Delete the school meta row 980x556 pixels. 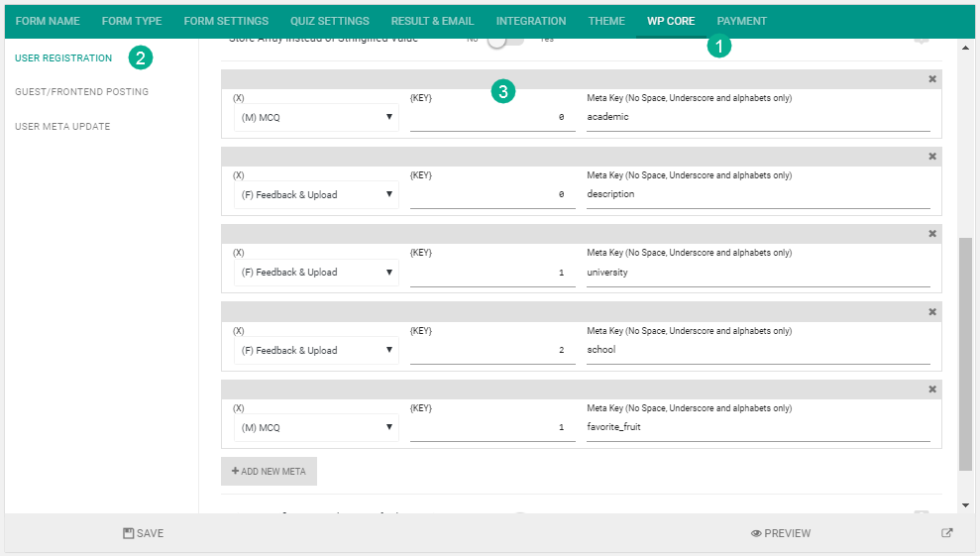[931, 312]
